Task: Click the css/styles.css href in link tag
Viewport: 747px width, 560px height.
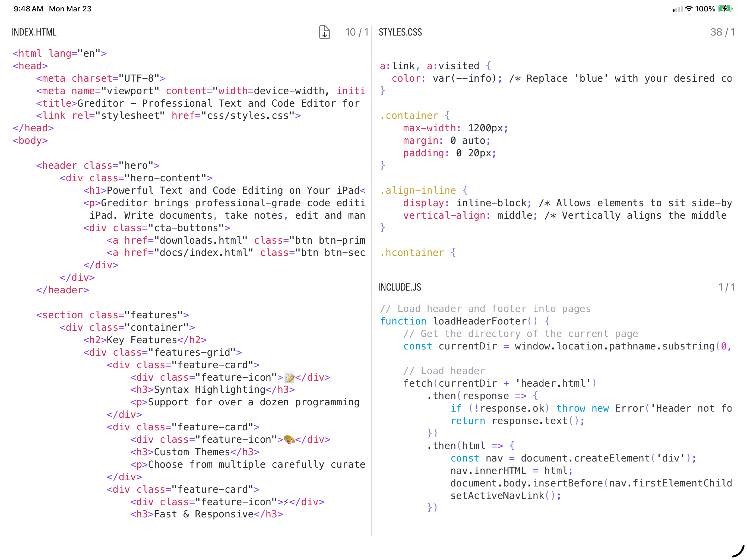Action: pos(248,115)
